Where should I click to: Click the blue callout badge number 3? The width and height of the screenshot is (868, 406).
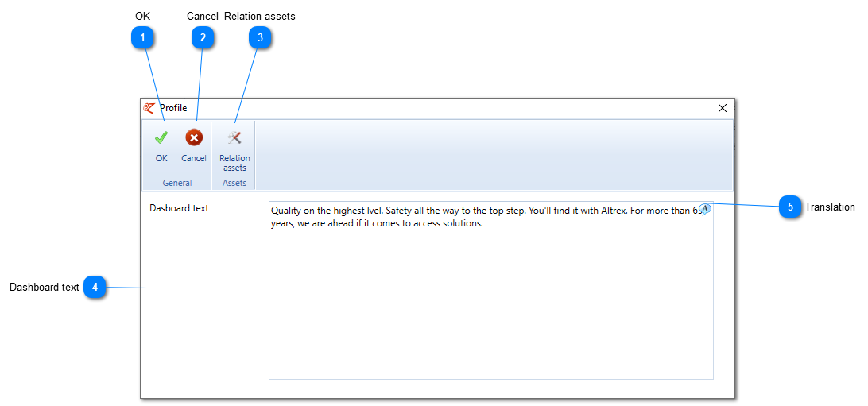tap(260, 37)
